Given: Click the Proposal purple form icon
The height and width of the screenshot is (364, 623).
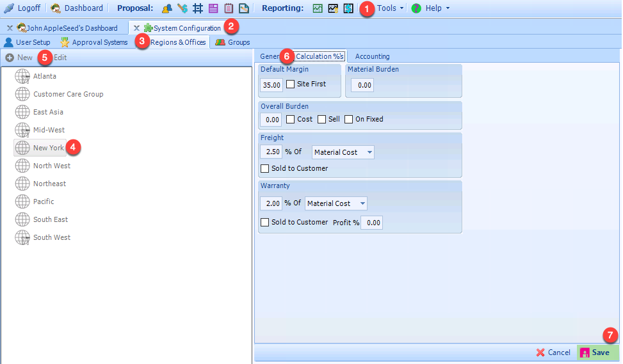Looking at the screenshot, I should click(x=213, y=8).
